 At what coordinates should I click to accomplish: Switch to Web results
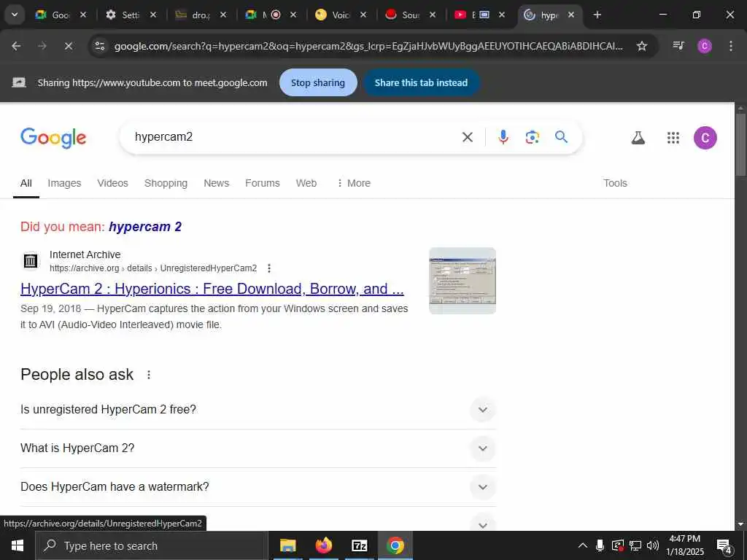pos(306,183)
